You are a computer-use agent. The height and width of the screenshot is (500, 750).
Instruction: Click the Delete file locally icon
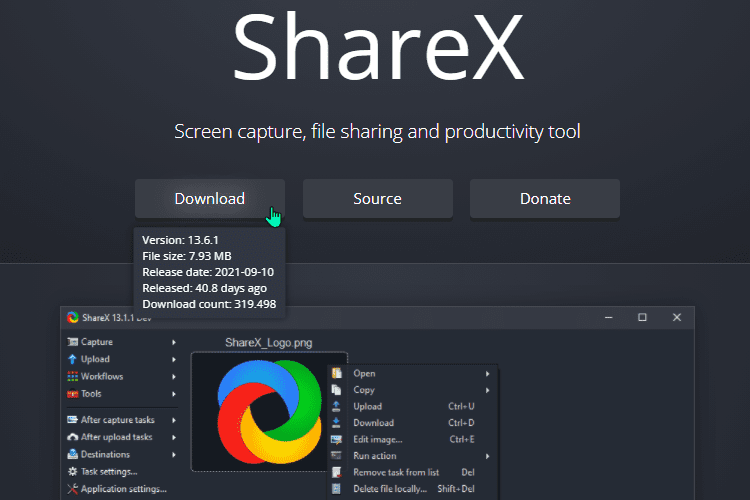point(337,489)
